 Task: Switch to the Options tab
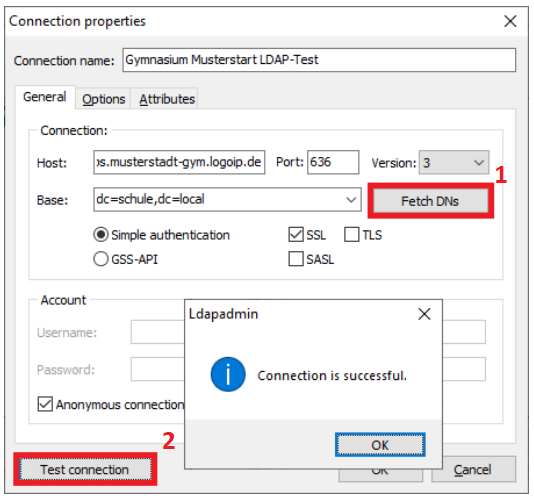click(103, 99)
